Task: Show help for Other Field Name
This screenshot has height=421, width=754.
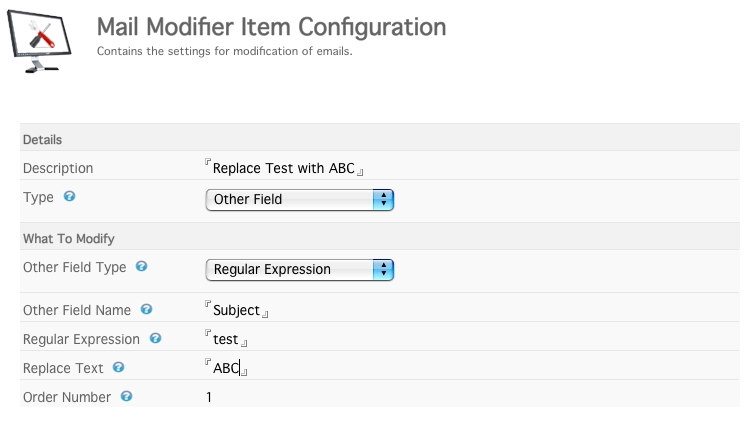Action: point(146,310)
